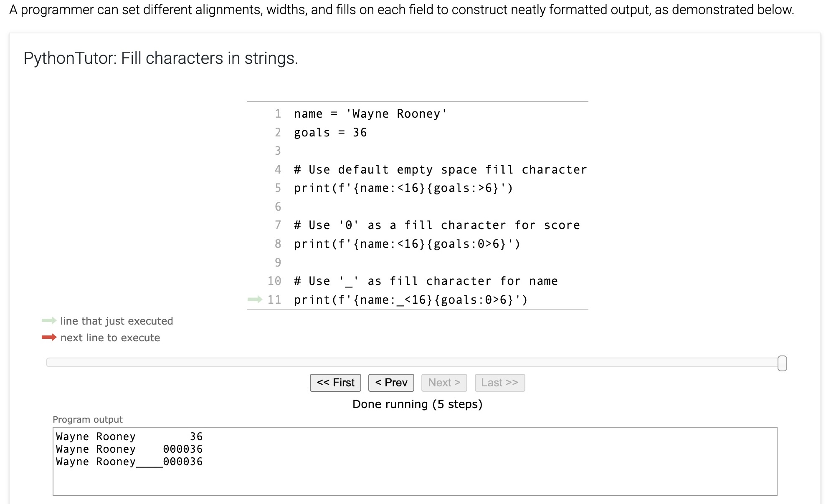
Task: Click the "Done running (5 steps)" status text
Action: [417, 404]
